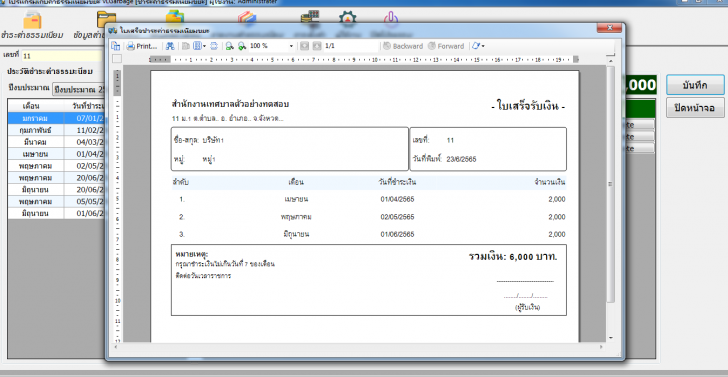Click the horizontal scrollbar left arrow in preview

pyautogui.click(x=115, y=347)
